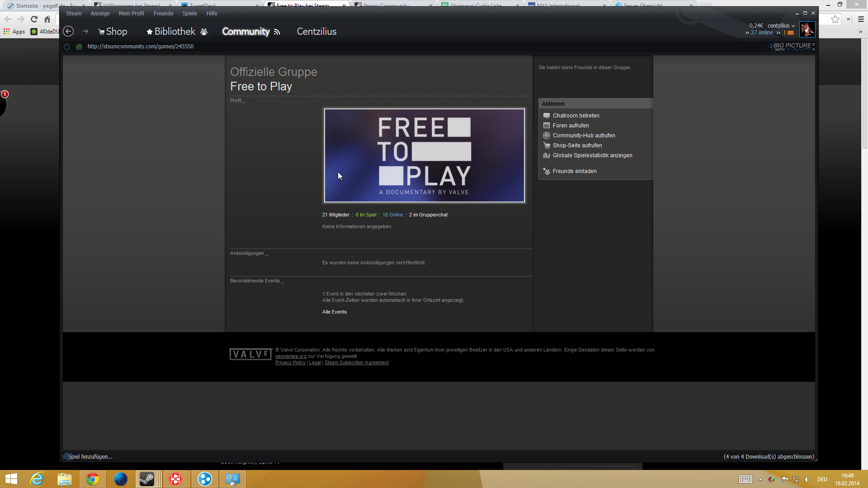The height and width of the screenshot is (488, 868).
Task: Click the Chatroom betreten speech bubble icon
Action: tap(547, 116)
